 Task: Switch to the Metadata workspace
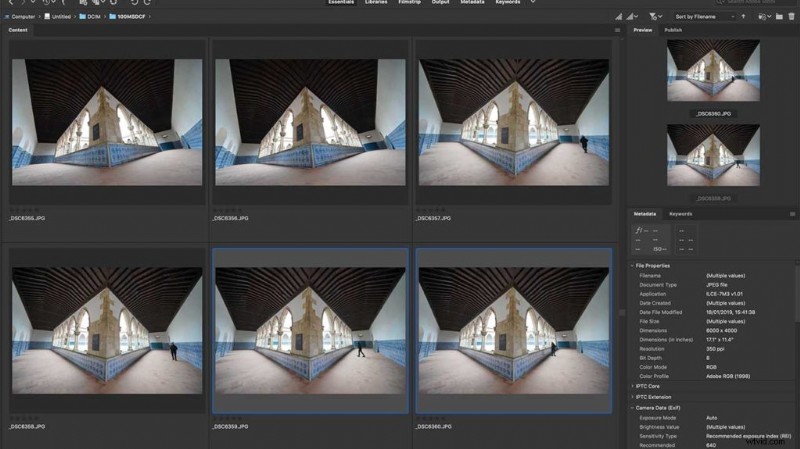pyautogui.click(x=472, y=2)
